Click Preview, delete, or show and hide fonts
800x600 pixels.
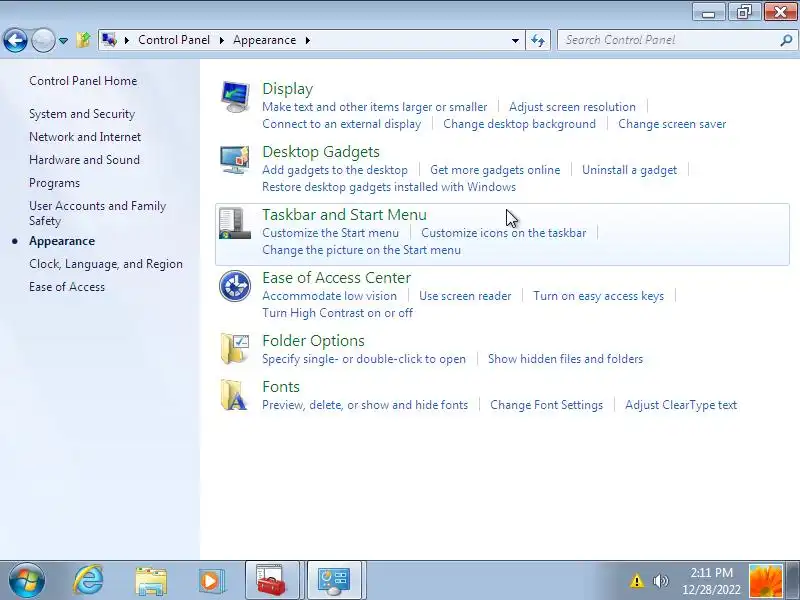point(365,405)
